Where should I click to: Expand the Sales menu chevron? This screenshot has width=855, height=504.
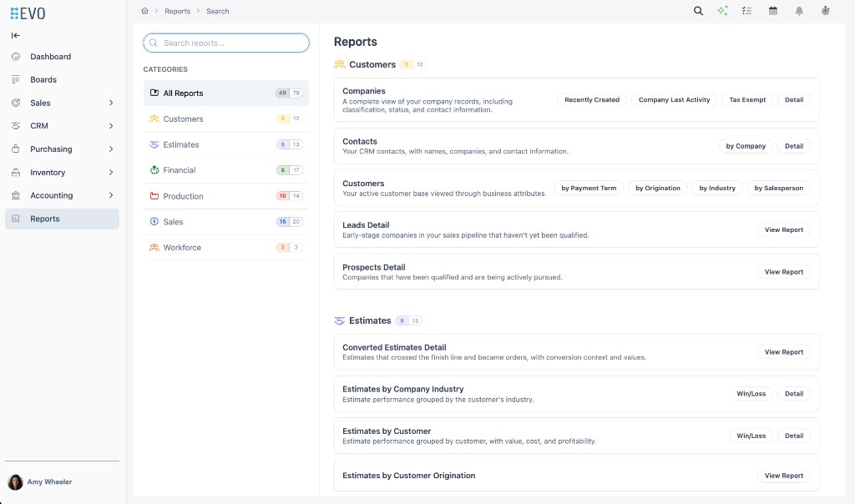(x=111, y=103)
